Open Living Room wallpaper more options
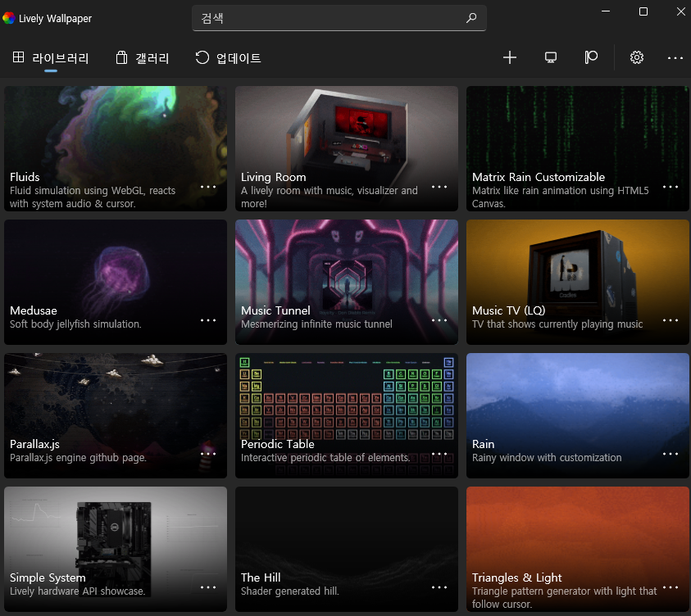This screenshot has height=616, width=691. [x=439, y=187]
